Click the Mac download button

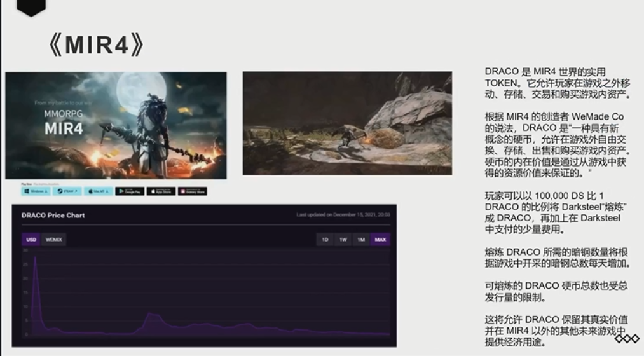pyautogui.click(x=98, y=191)
